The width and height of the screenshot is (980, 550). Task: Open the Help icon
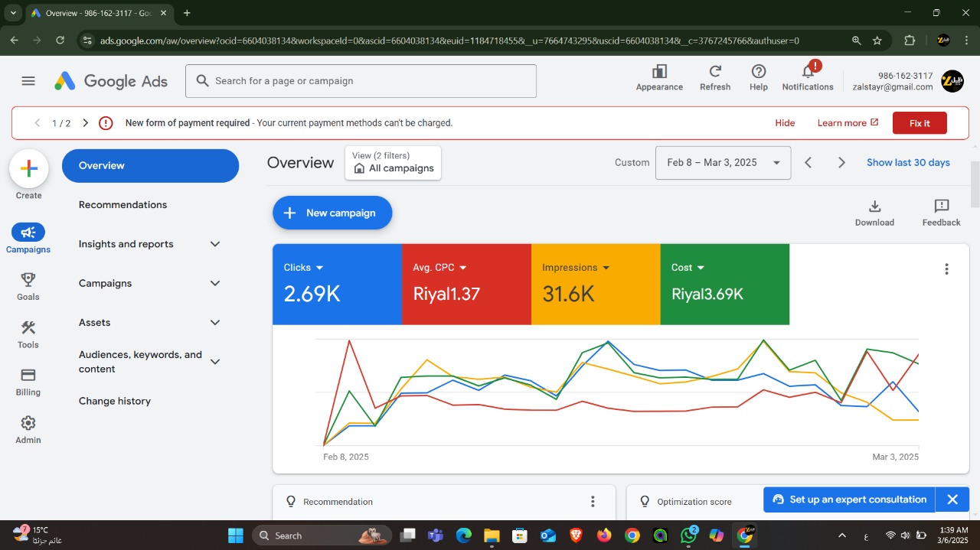tap(758, 73)
